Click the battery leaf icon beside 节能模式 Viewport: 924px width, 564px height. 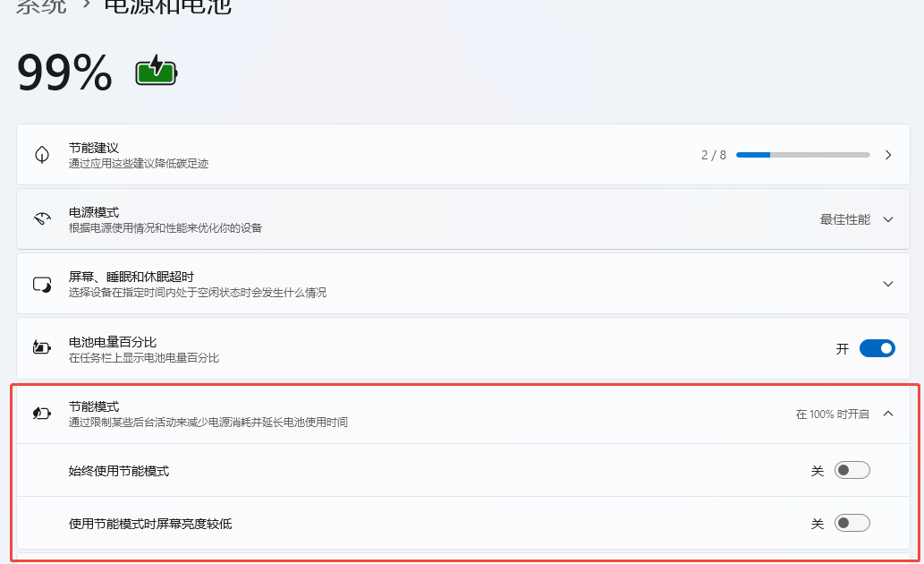coord(42,413)
